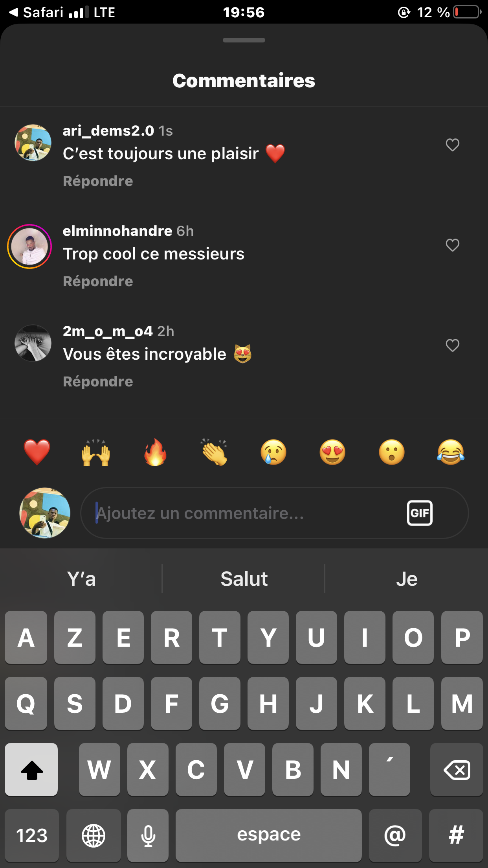Tap heart next to 2m_o_m_o4 comment
The image size is (488, 868).
coord(452,345)
